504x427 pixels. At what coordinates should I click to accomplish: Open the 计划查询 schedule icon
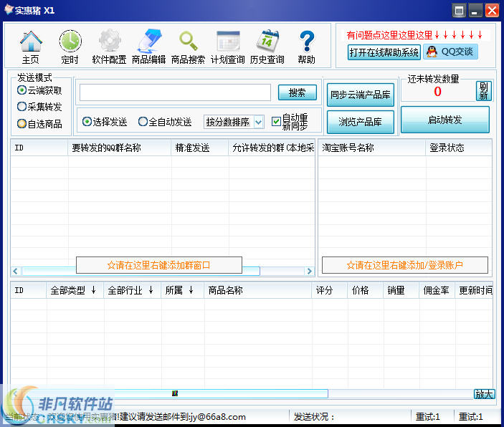(227, 47)
